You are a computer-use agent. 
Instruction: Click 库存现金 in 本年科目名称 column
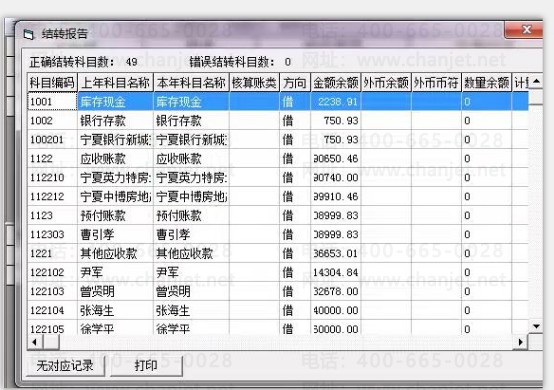coord(191,102)
